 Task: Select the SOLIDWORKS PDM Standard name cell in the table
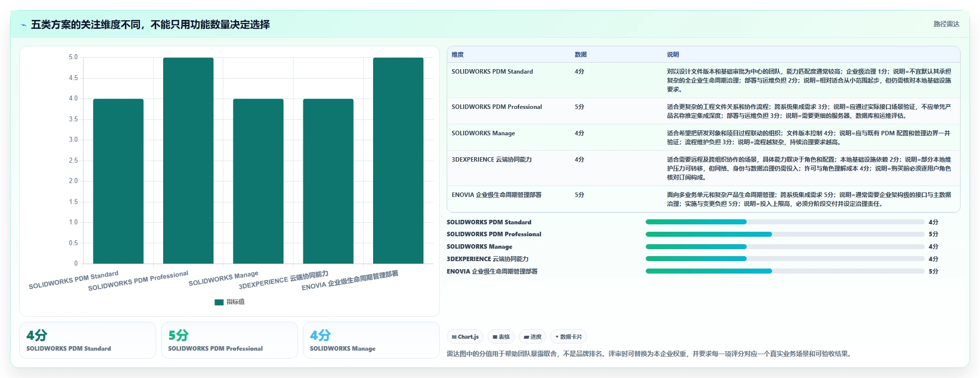coord(492,72)
